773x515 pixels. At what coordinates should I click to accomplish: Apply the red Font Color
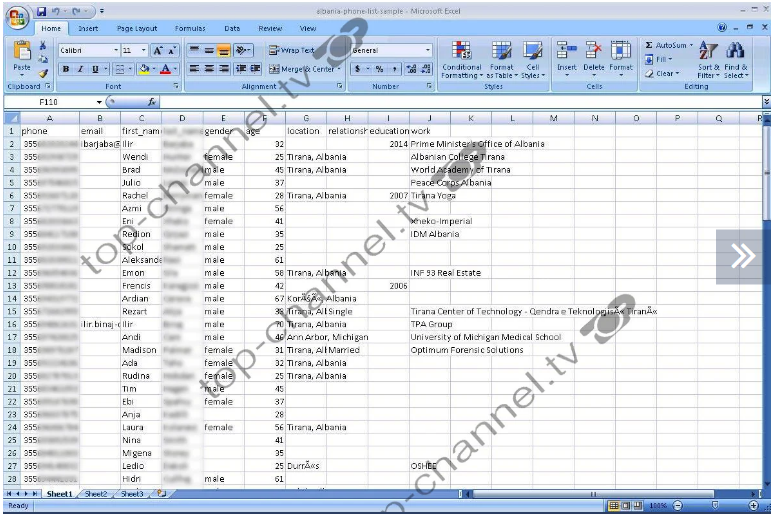(x=165, y=69)
